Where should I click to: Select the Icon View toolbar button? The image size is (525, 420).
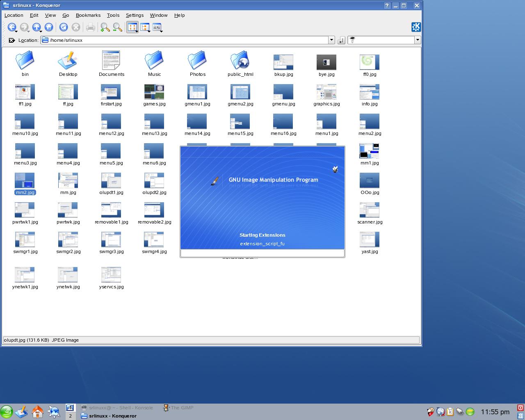pyautogui.click(x=132, y=27)
